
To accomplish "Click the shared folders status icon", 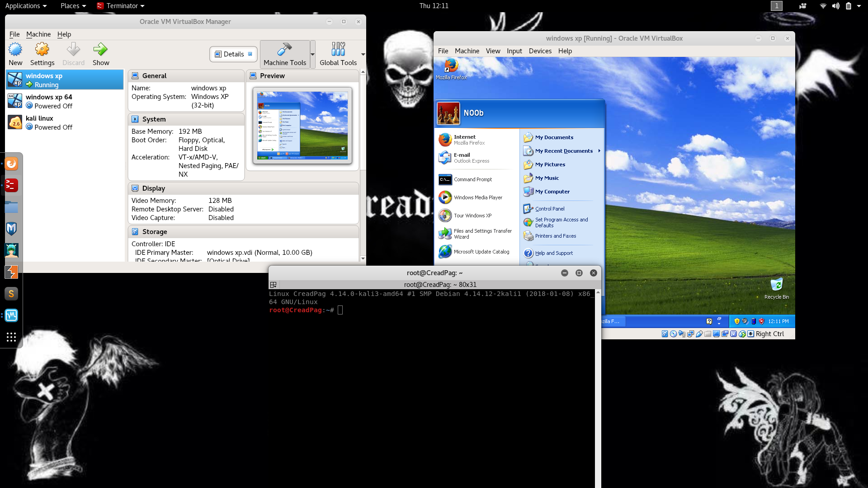I will (708, 334).
